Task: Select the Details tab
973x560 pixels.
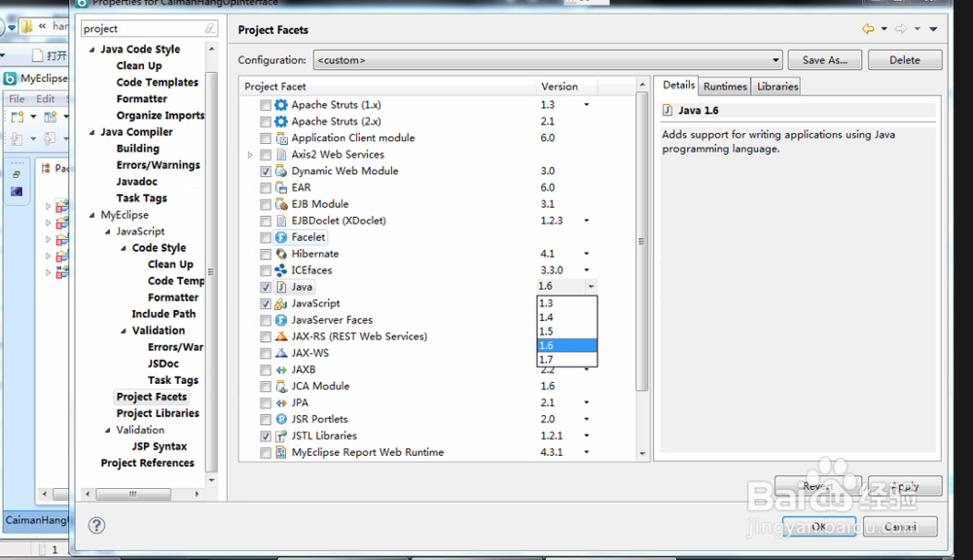Action: (678, 85)
